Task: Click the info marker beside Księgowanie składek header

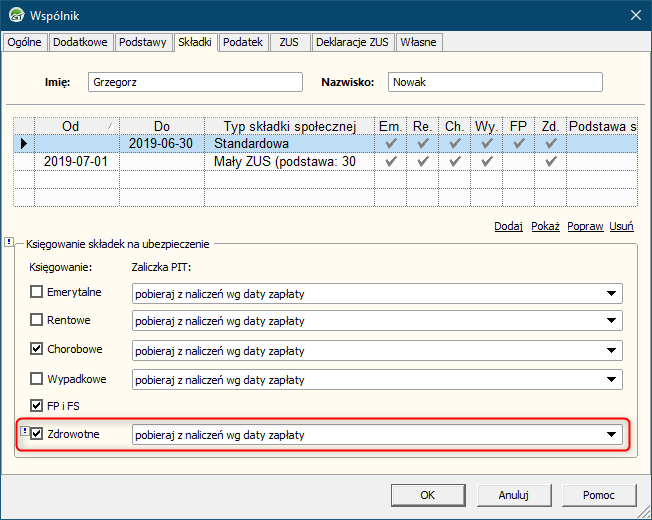Action: pos(9,242)
